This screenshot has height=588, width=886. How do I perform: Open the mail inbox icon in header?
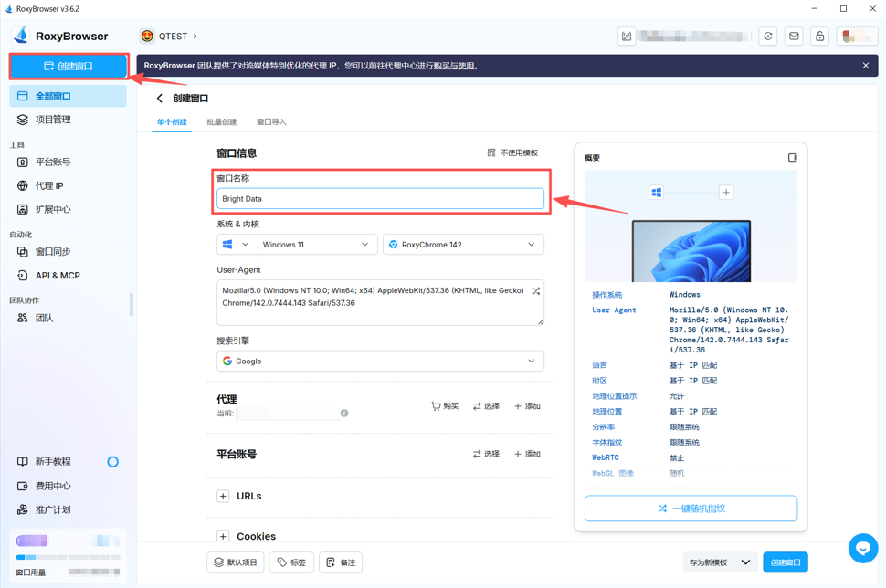(x=794, y=37)
